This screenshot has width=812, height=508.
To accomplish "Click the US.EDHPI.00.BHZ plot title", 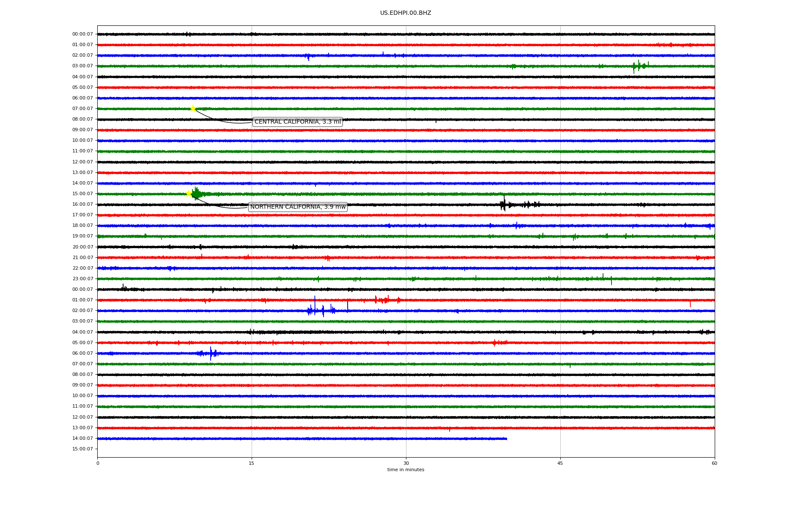I will click(x=405, y=13).
